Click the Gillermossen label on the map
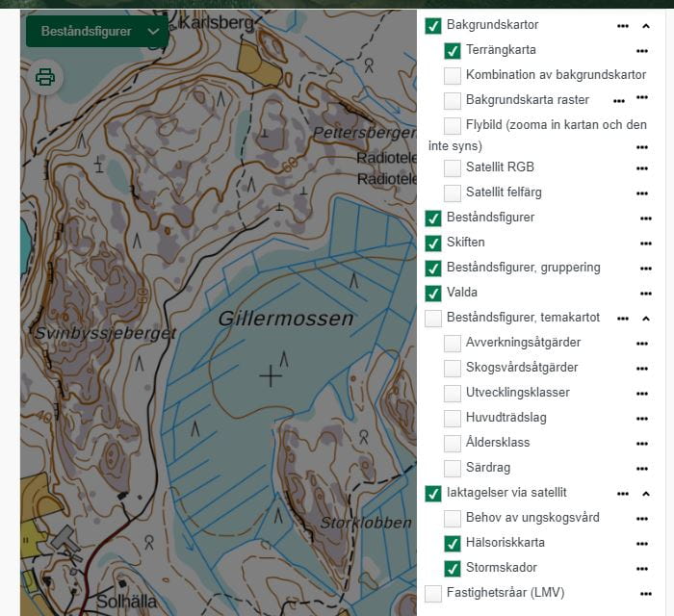 point(285,319)
